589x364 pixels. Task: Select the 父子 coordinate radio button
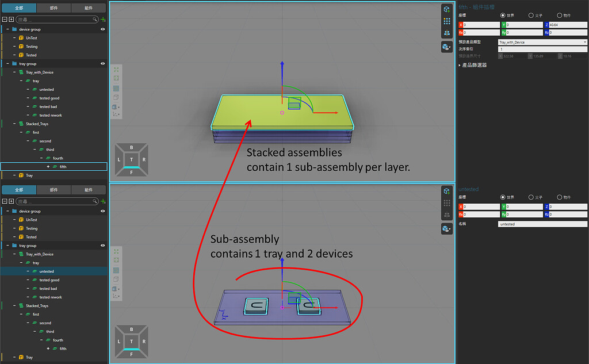(531, 16)
